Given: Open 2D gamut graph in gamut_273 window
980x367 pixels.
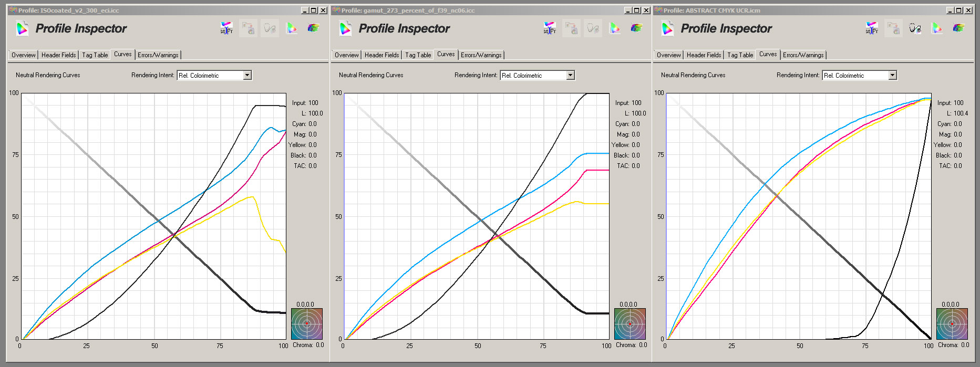Looking at the screenshot, I should tap(615, 28).
